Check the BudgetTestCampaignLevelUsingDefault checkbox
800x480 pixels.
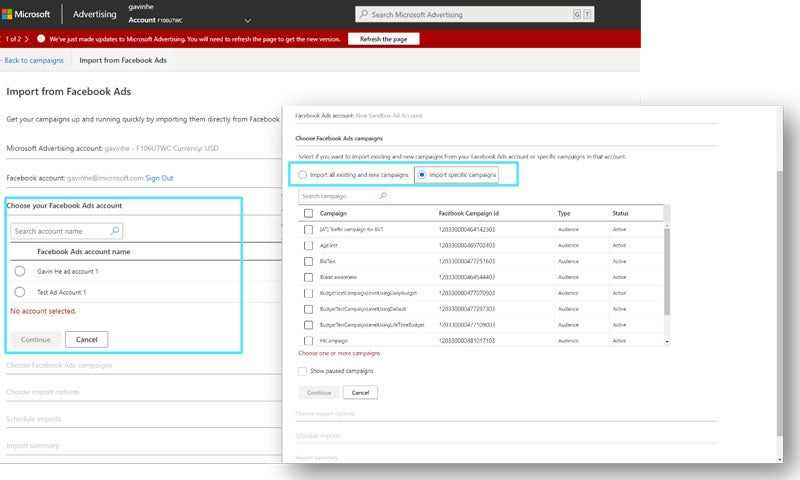click(x=308, y=309)
